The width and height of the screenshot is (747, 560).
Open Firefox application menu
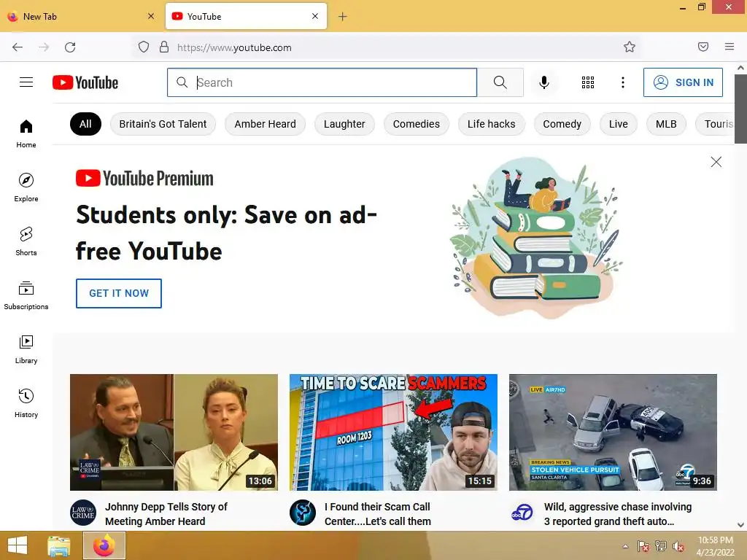pos(729,47)
